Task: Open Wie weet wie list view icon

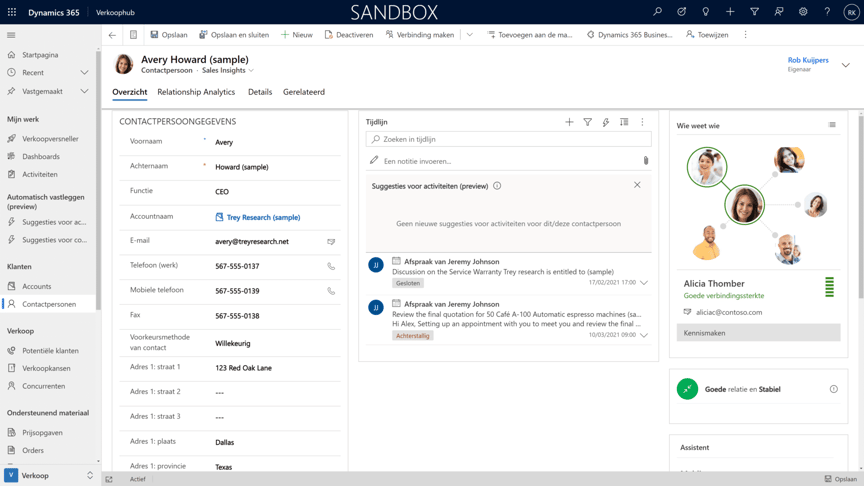Action: 832,125
